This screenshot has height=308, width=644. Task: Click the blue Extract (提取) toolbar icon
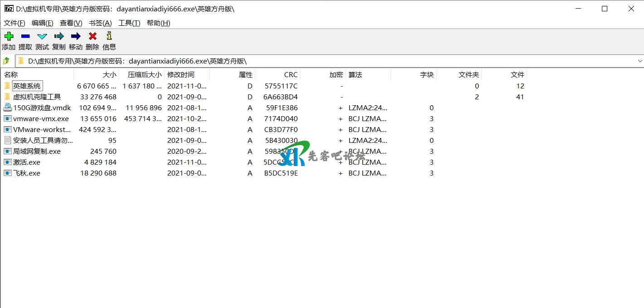25,37
